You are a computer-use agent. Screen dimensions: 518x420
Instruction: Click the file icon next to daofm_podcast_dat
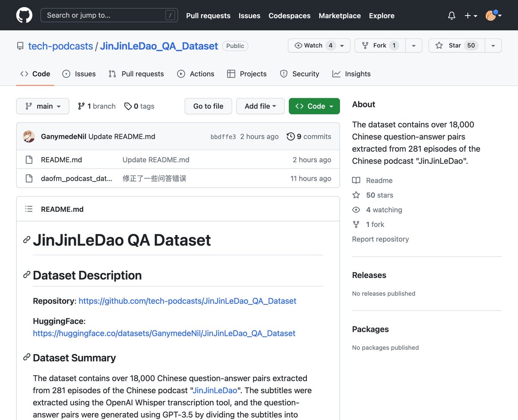point(29,179)
